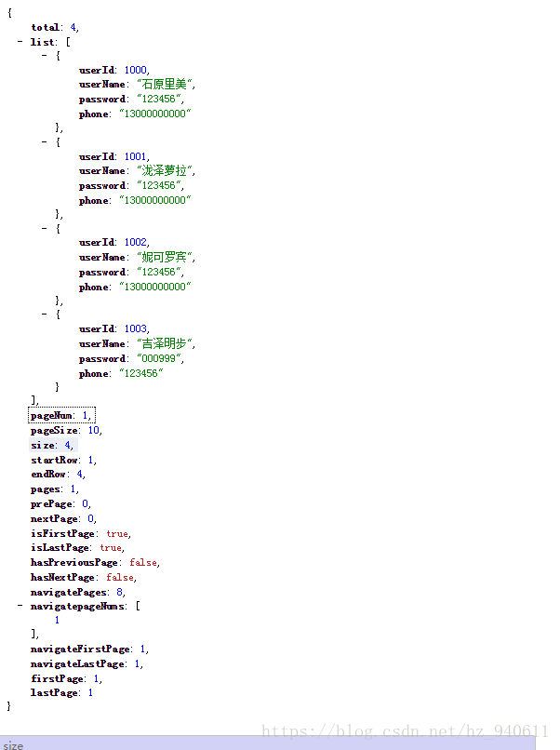This screenshot has height=750, width=560.
Task: Click the highlighted size: 4 entry
Action: (x=53, y=446)
